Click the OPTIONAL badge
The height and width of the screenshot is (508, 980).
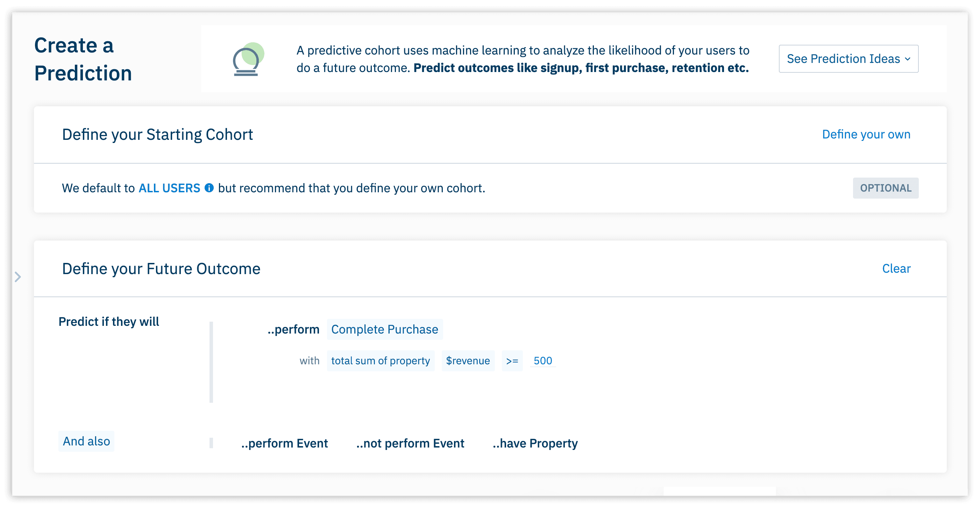coord(885,188)
